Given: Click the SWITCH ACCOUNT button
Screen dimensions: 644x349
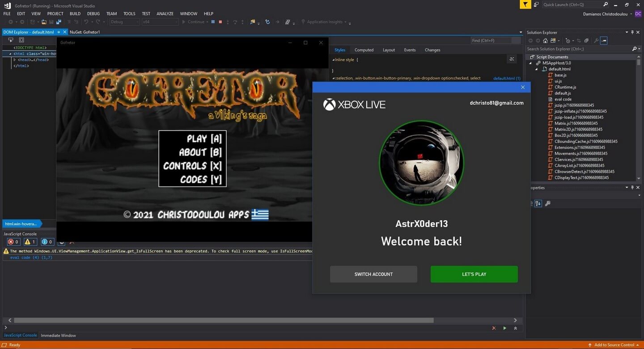Looking at the screenshot, I should [x=373, y=274].
